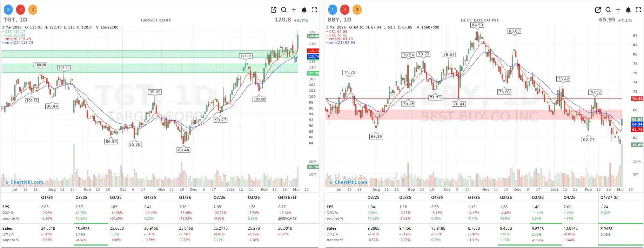Click the 62.77 low label on BBY chart

pos(589,139)
